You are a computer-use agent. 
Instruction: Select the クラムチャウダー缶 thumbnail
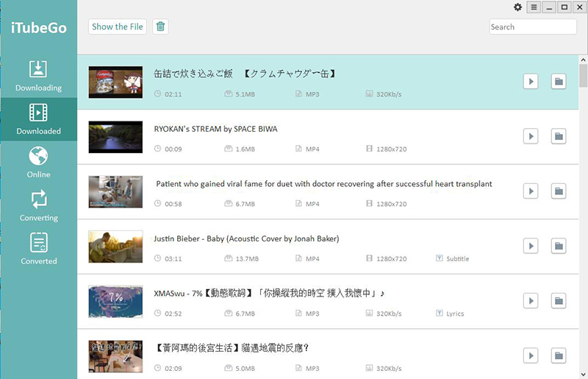(115, 82)
